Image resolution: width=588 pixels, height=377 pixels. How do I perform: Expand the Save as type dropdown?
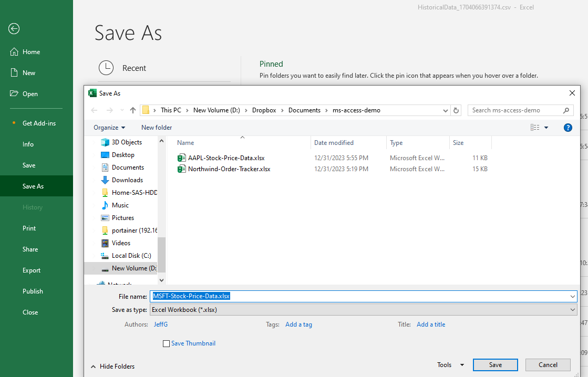click(x=572, y=310)
